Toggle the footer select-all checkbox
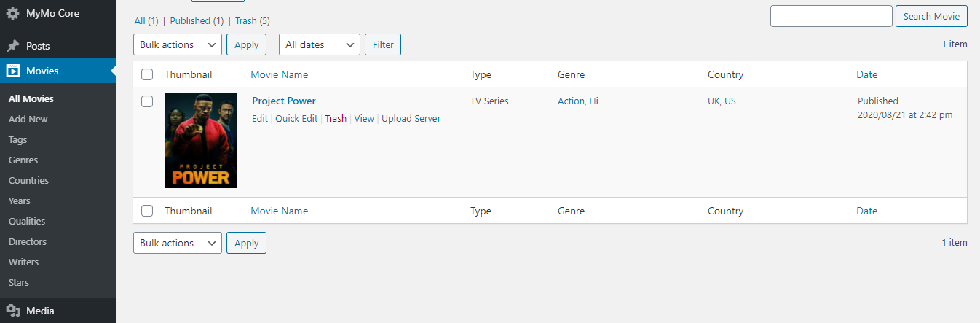The width and height of the screenshot is (980, 323). coord(147,211)
